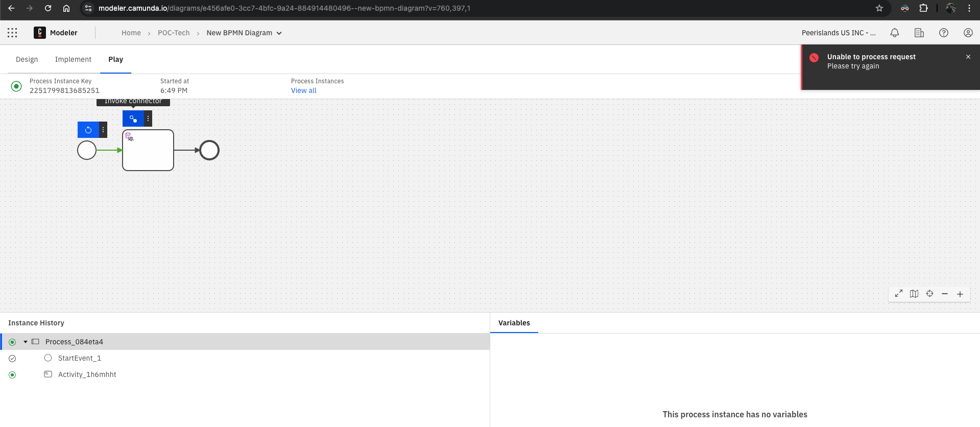The height and width of the screenshot is (427, 980).
Task: Click the process instance key 2251799813685251
Action: coord(64,90)
